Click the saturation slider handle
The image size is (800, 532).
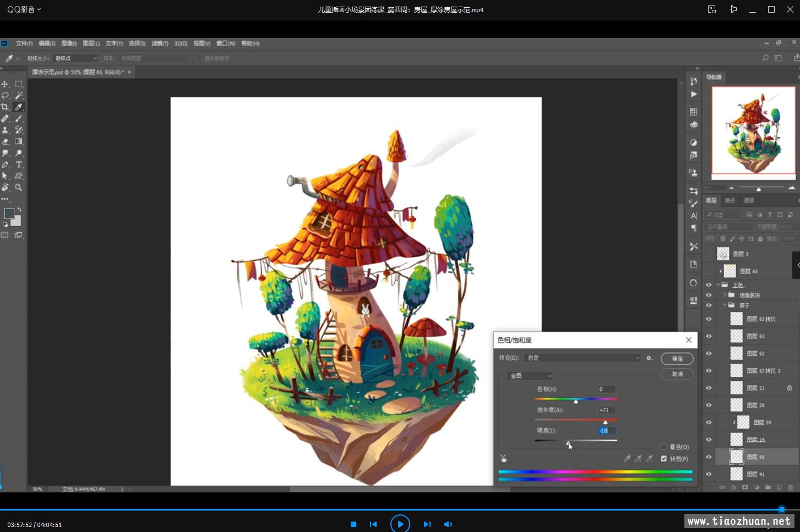pos(605,422)
